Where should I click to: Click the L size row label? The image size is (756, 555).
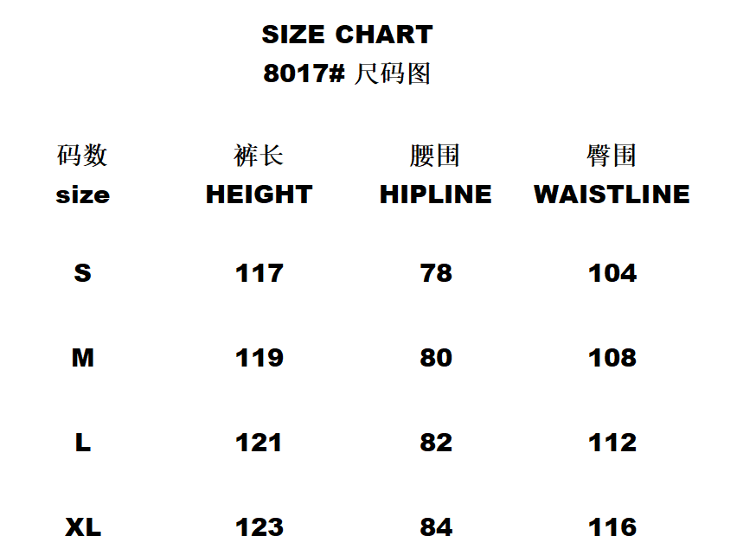pyautogui.click(x=82, y=443)
